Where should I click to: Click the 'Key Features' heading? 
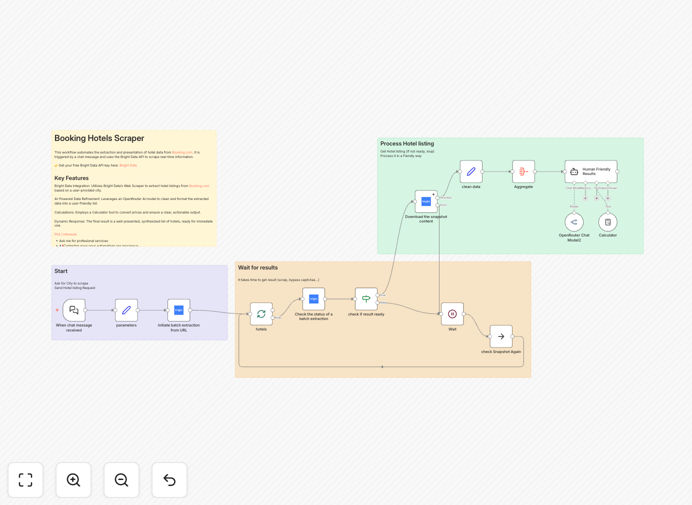[x=71, y=178]
